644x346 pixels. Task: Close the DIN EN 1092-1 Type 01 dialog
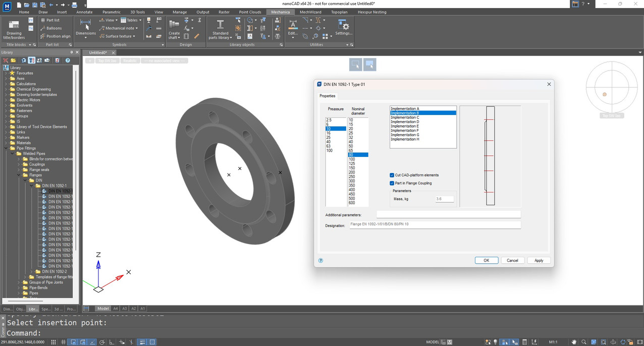549,84
